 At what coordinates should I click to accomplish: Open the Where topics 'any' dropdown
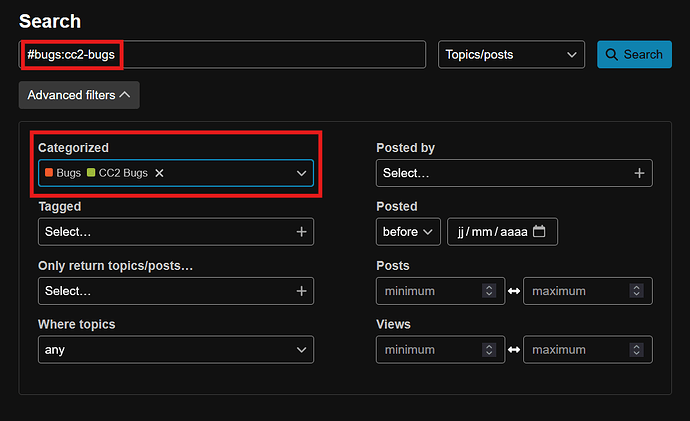coord(176,350)
